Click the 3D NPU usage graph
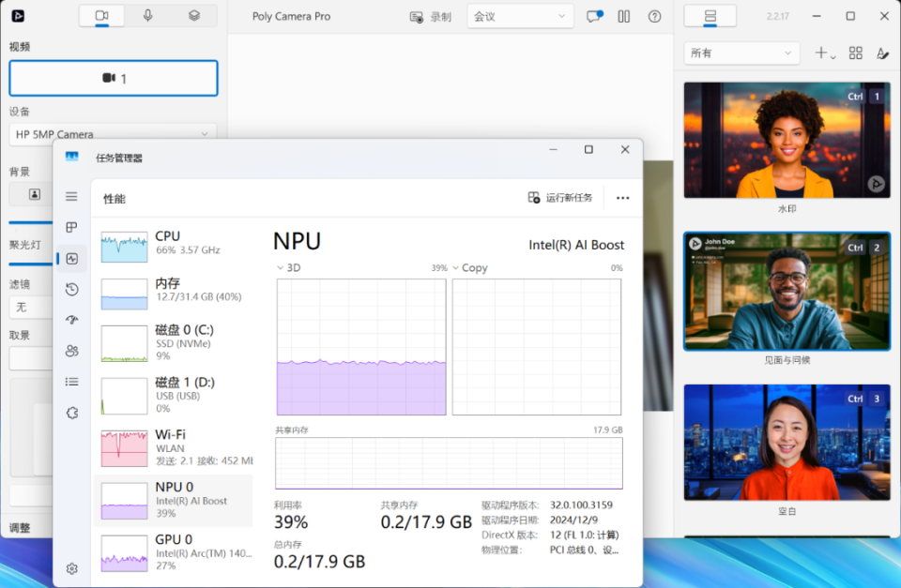 pos(361,347)
